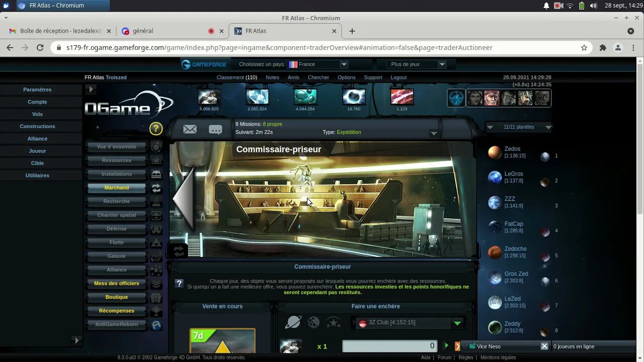
Task: Close the Vice Neso chat bar
Action: pyautogui.click(x=544, y=346)
